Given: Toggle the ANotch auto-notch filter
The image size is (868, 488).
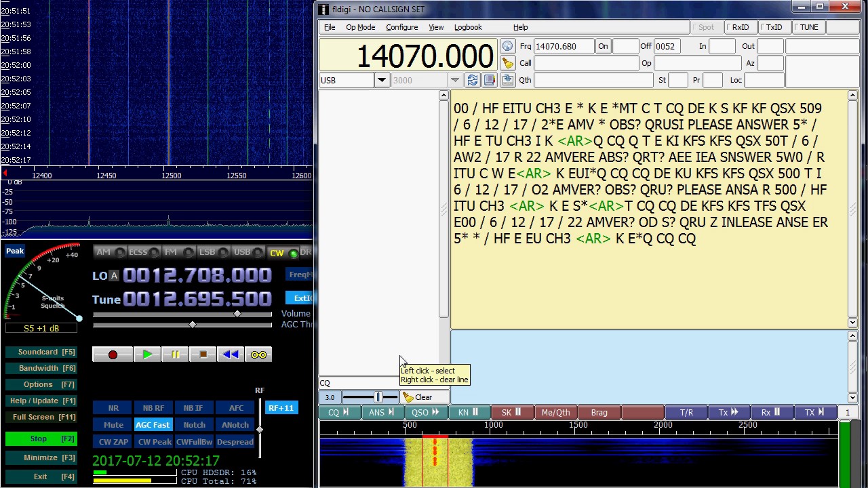Looking at the screenshot, I should 235,425.
